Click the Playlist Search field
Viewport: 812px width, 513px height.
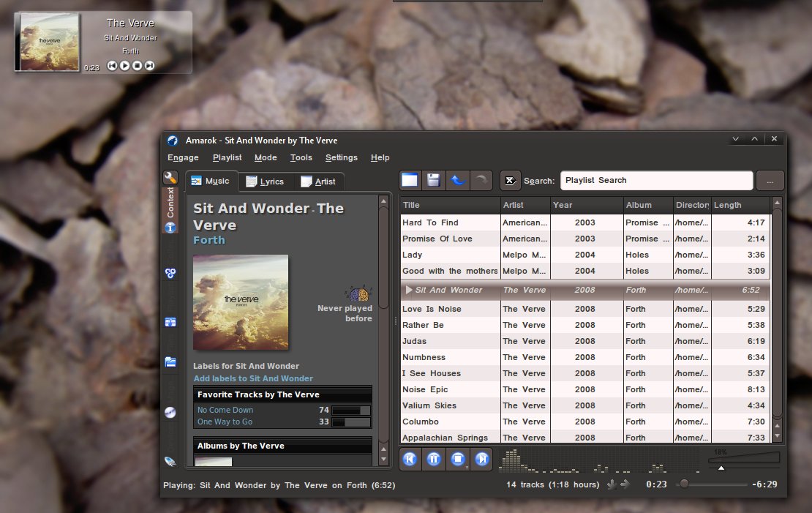point(656,180)
